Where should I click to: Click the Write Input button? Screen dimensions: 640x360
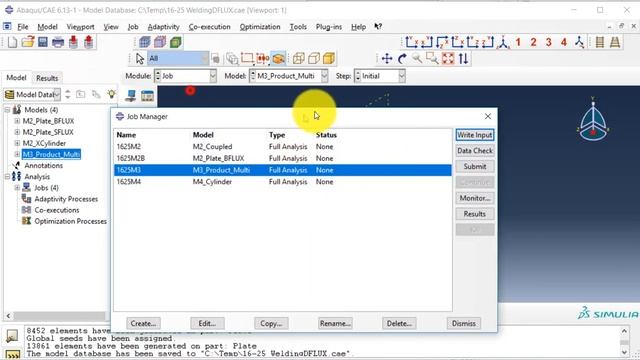475,135
